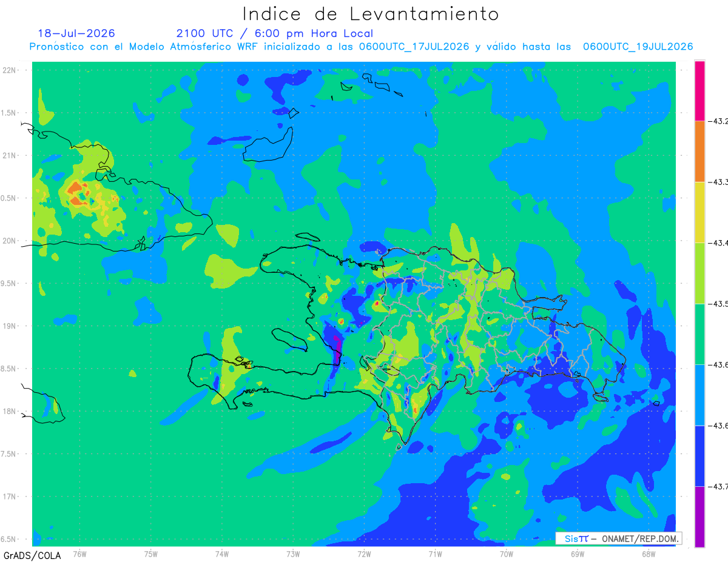The height and width of the screenshot is (562, 728).
Task: Click the '6.5N' latitude label
Action: [8, 539]
